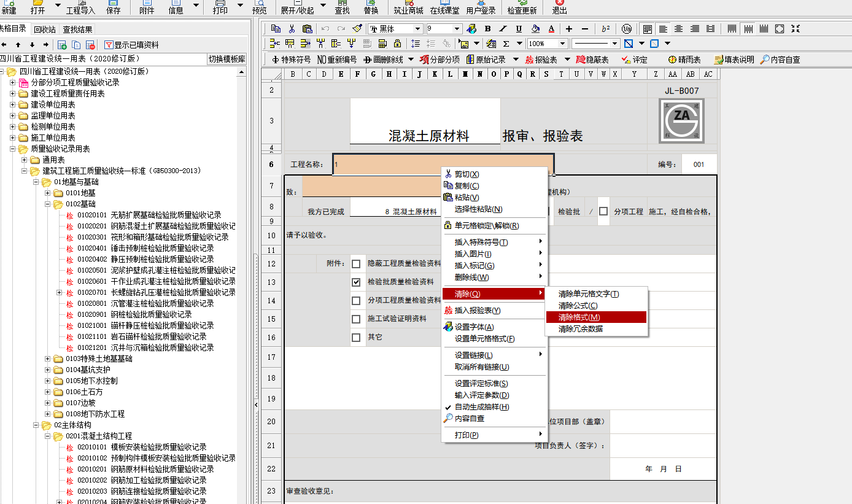Viewport: 852px width, 504px height.
Task: Click the sigma sum icon
Action: [x=506, y=44]
